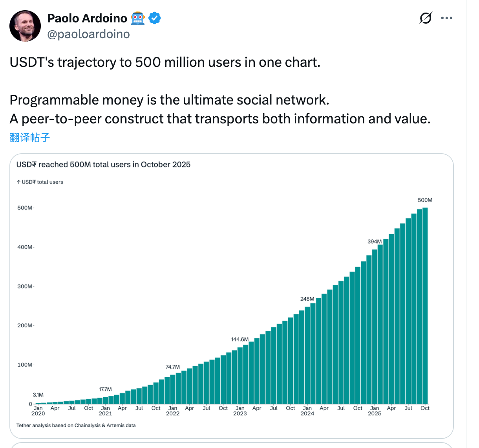The height and width of the screenshot is (448, 479).
Task: Click the upward arrow on the chart axis label
Action: click(x=18, y=182)
